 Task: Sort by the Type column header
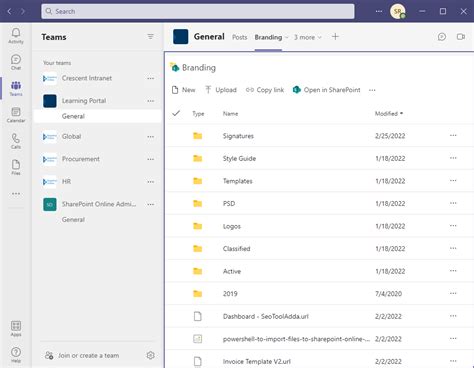coord(198,114)
